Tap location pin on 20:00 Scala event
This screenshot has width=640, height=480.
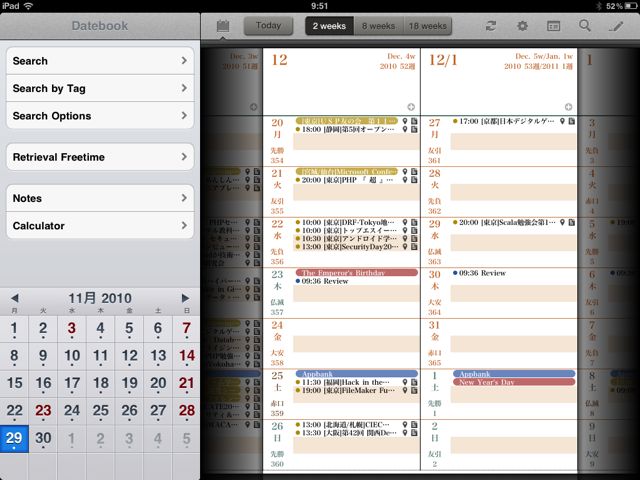click(562, 222)
